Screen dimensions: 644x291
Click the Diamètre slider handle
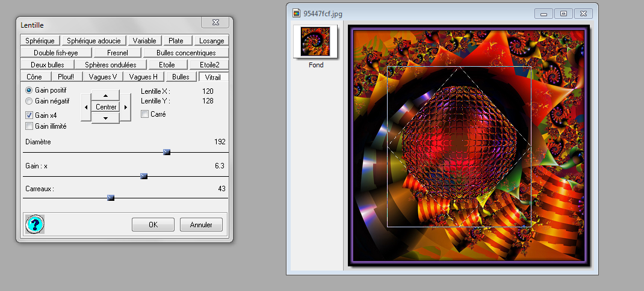[167, 152]
